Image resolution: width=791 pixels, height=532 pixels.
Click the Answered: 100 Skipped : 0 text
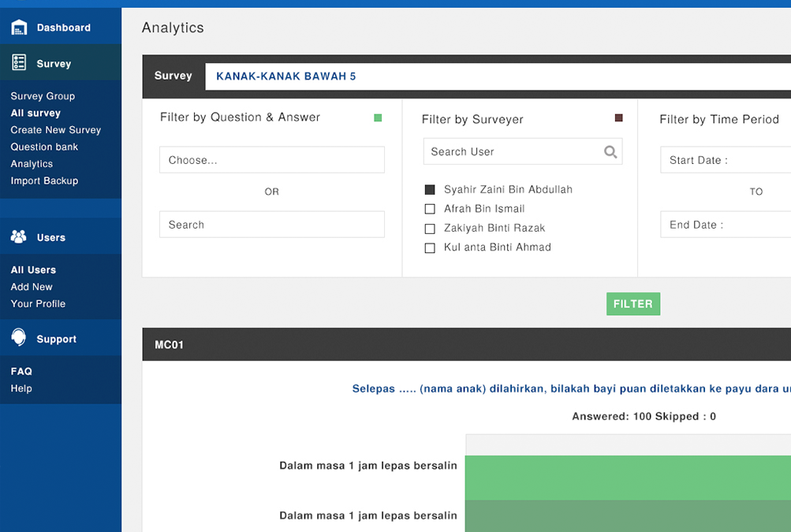tap(644, 416)
